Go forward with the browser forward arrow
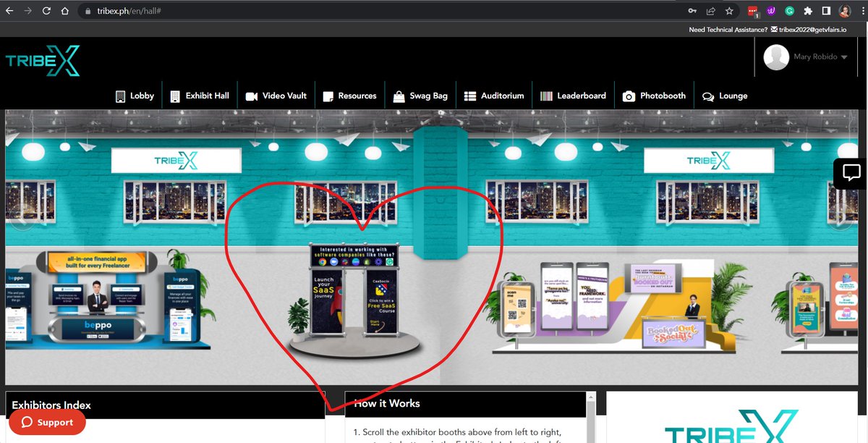Screen dimensions: 868x443 click(27, 11)
